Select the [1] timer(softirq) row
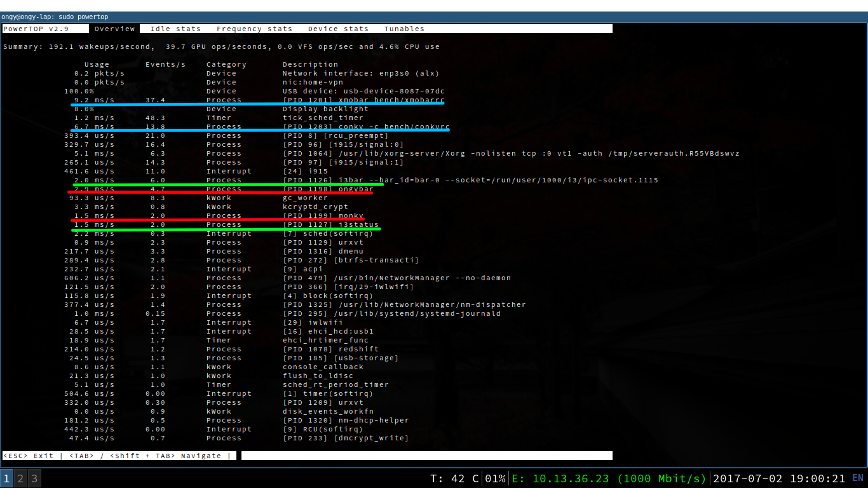Image resolution: width=868 pixels, height=488 pixels. (x=219, y=393)
